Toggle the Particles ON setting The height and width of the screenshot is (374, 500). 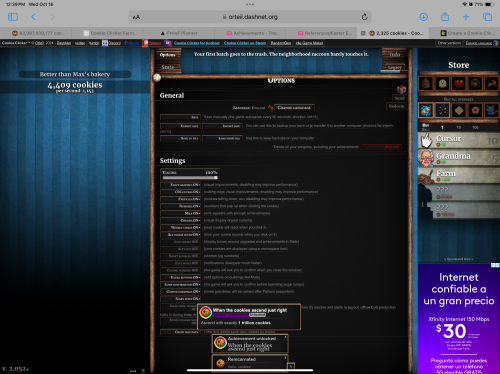[x=180, y=199]
